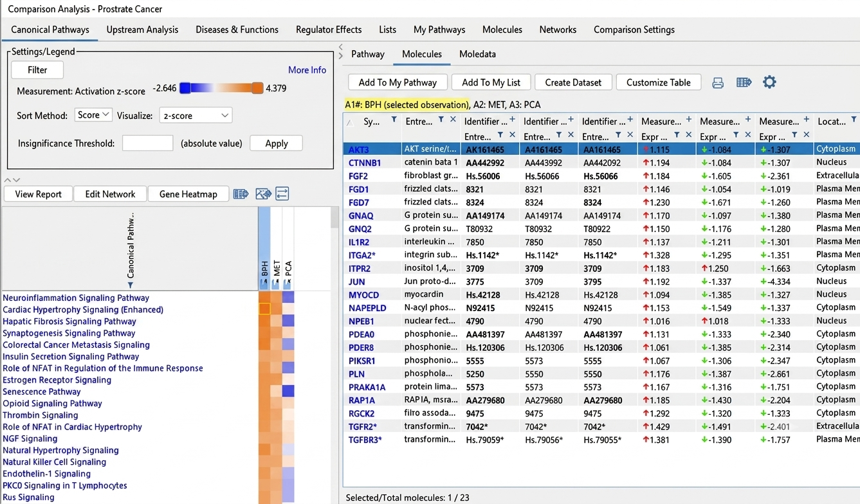Viewport: 860px width, 504px height.
Task: Click the icon under the PCA heatmap column
Action: coord(288,283)
